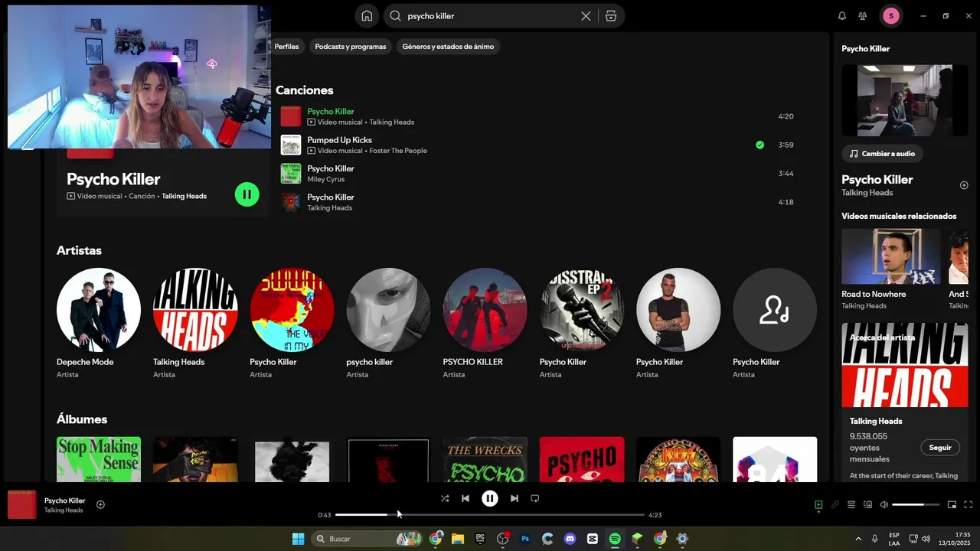This screenshot has width=980, height=551.
Task: Select the Géneros y estados de ánimo filter
Action: point(448,47)
